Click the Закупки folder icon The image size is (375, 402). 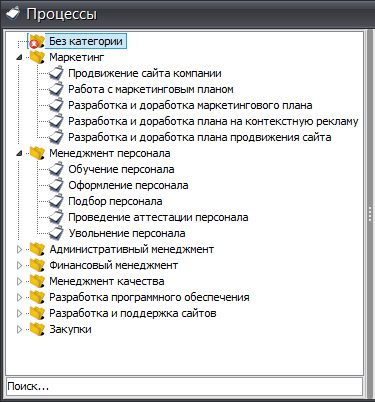[x=37, y=329]
